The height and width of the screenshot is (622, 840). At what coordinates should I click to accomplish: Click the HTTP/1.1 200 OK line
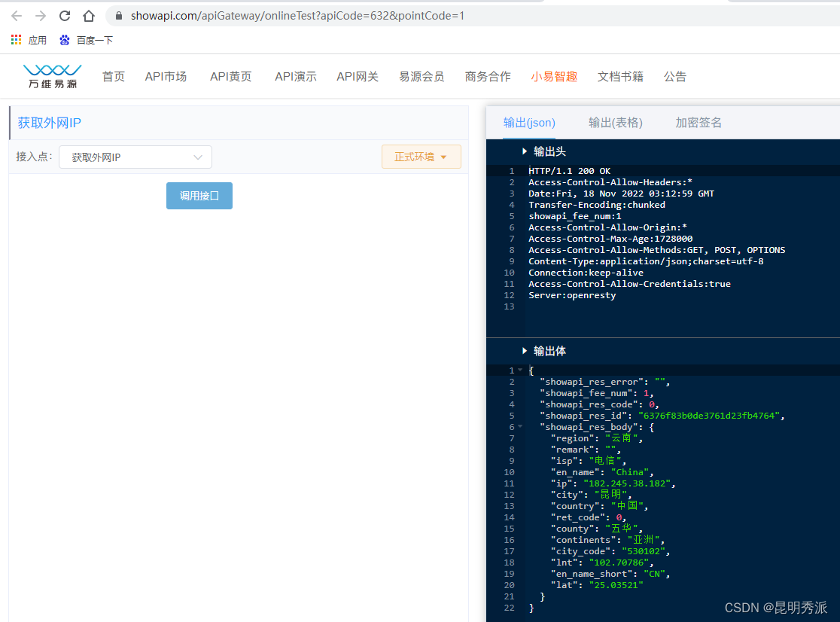point(570,171)
